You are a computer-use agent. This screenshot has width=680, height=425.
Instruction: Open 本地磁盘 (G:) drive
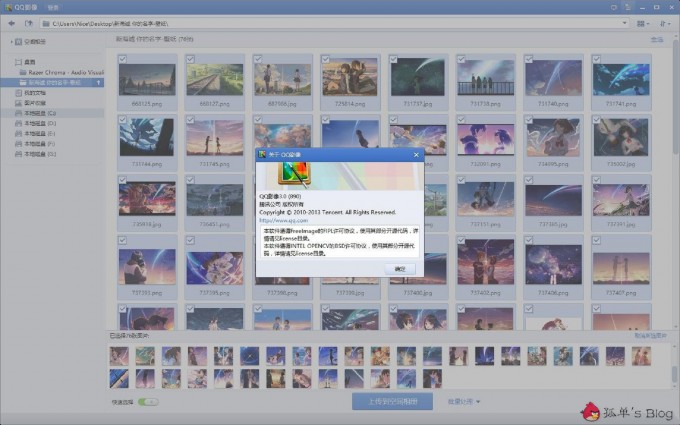click(40, 154)
